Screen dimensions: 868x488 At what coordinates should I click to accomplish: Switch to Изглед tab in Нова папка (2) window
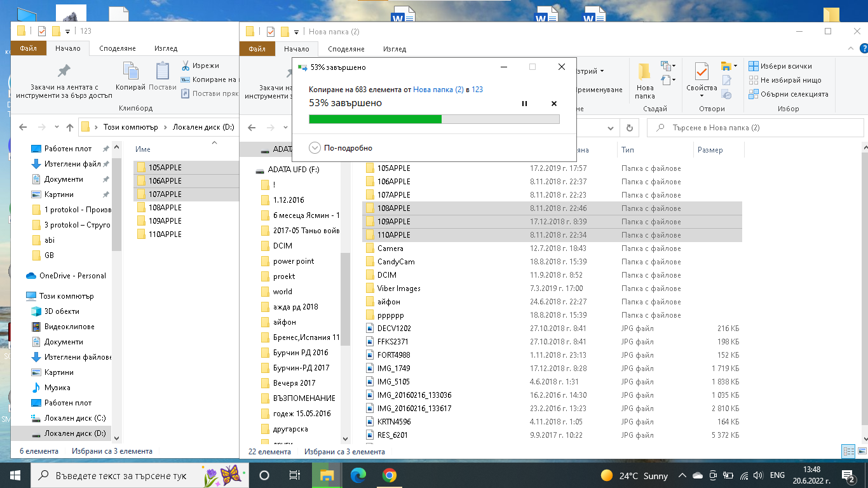(x=395, y=49)
